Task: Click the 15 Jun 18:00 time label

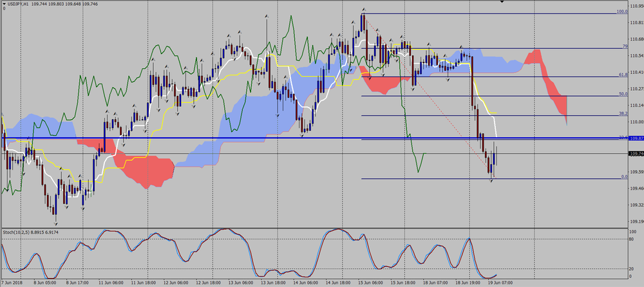Action: click(402, 283)
